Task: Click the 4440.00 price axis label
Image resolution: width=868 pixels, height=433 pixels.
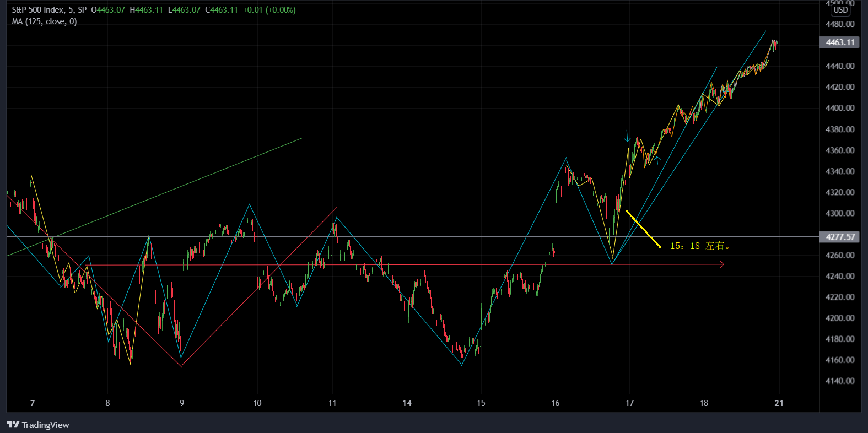Action: click(x=840, y=66)
